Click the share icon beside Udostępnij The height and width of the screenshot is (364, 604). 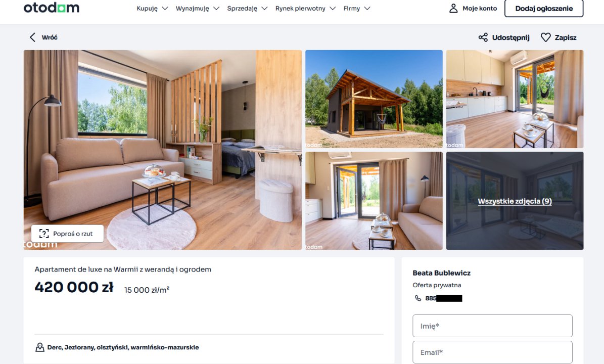(x=483, y=37)
